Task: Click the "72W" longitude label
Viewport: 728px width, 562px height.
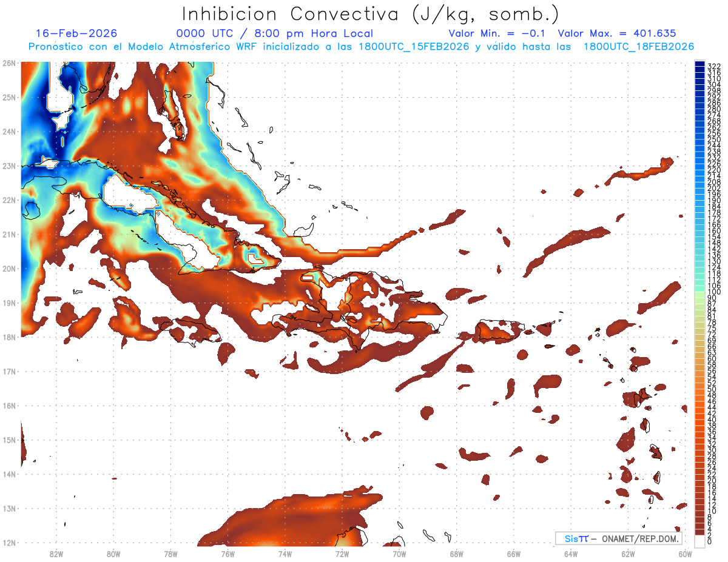Action: (342, 554)
